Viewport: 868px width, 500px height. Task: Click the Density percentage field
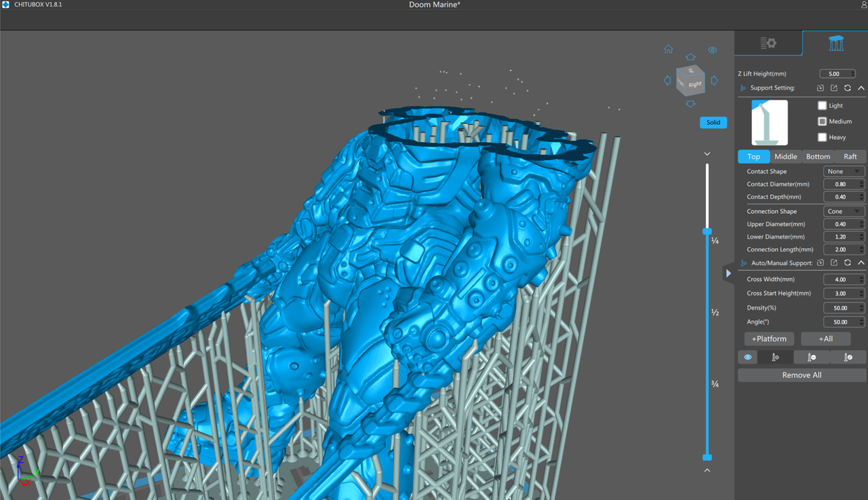(x=844, y=308)
